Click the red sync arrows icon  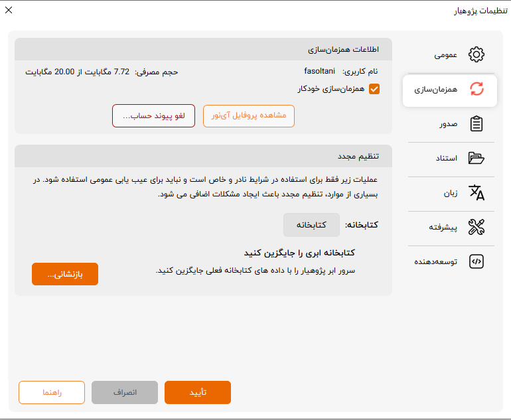[x=476, y=89]
